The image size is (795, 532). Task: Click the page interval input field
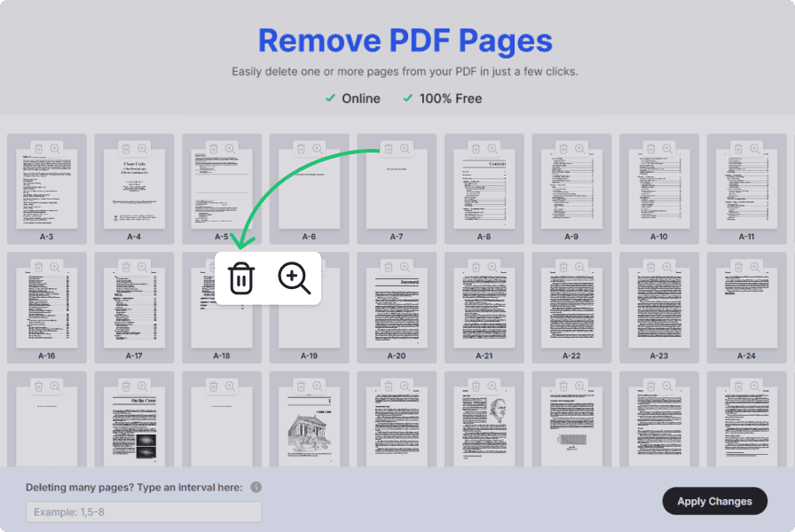142,512
